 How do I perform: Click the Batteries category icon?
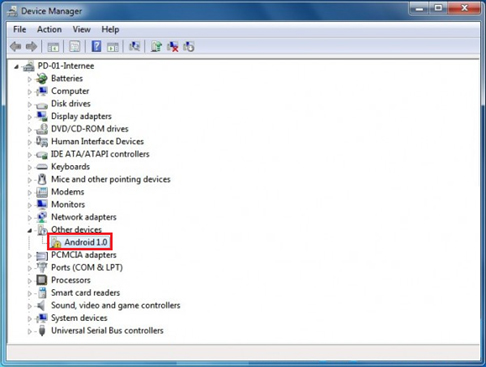42,79
